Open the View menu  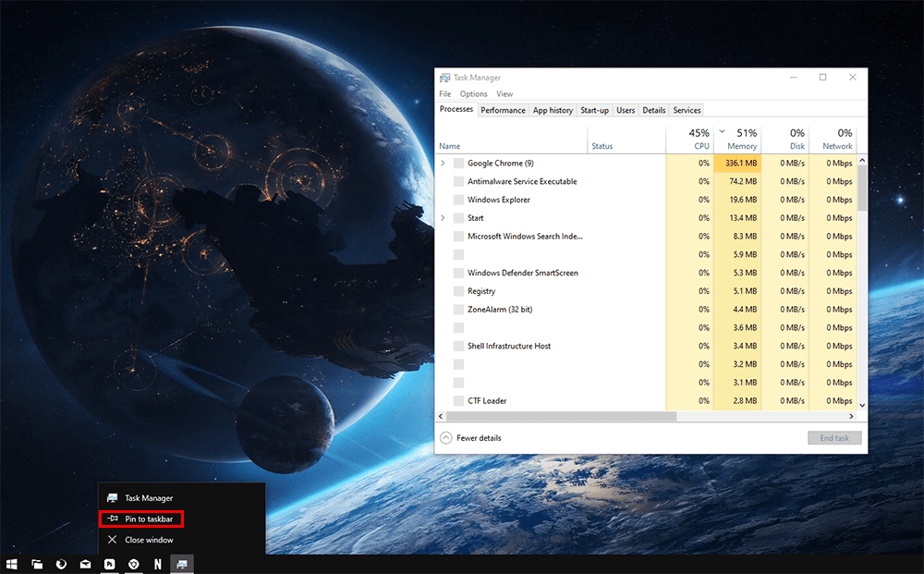[505, 93]
